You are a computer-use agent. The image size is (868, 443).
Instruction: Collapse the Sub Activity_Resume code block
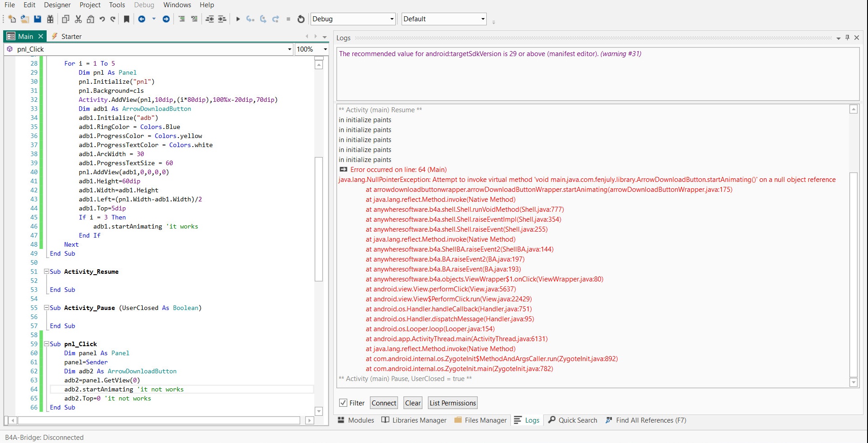click(x=46, y=272)
